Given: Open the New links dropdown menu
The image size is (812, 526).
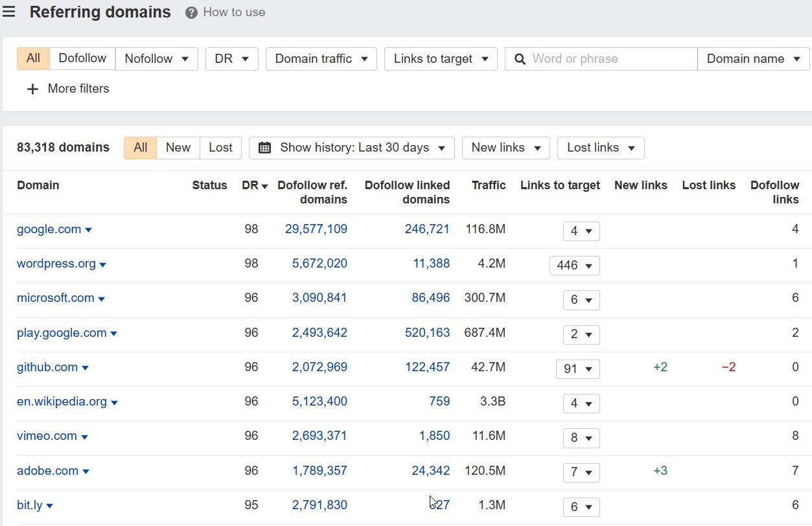Looking at the screenshot, I should (505, 148).
